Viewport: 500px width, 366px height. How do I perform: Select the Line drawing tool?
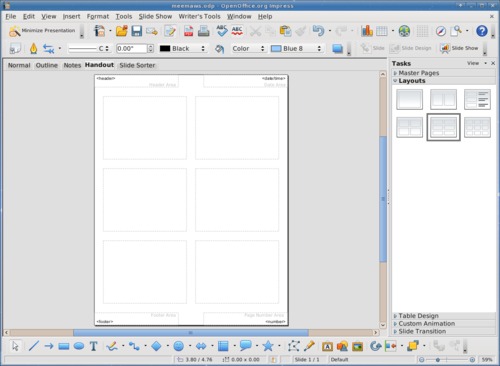coord(34,346)
